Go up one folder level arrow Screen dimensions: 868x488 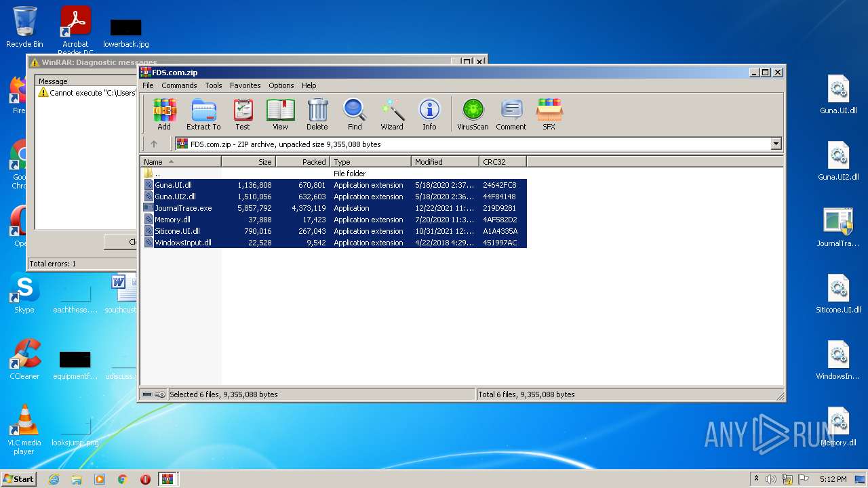click(x=154, y=144)
